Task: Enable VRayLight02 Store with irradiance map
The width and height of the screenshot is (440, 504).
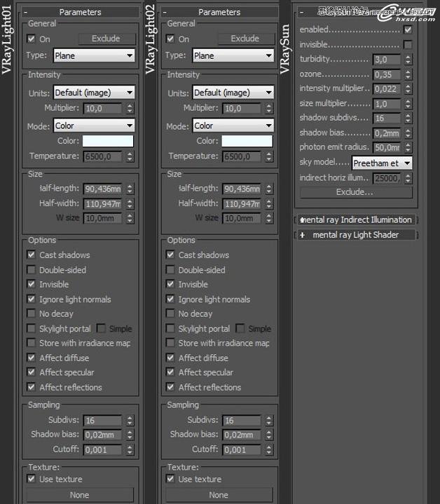Action: [x=170, y=343]
